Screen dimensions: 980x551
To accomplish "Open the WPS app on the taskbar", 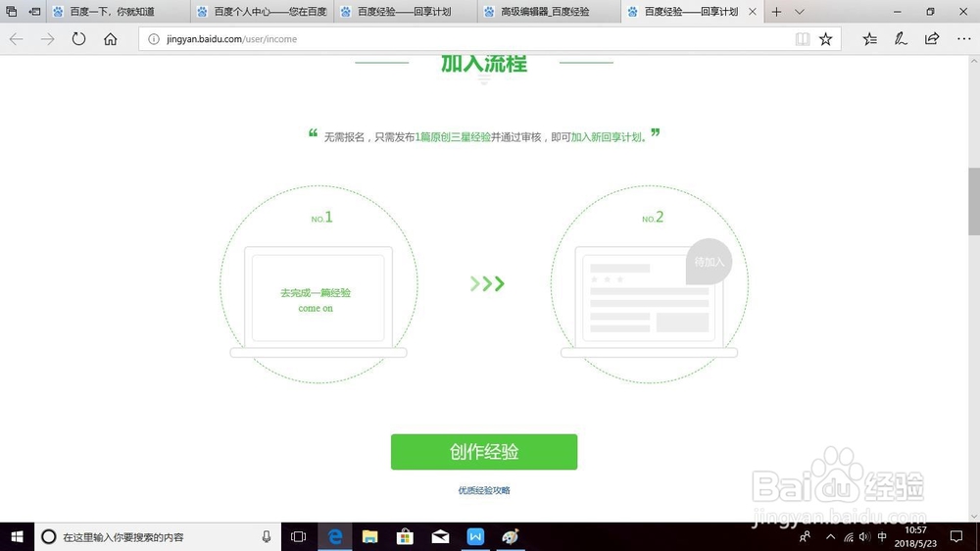I will pos(475,536).
